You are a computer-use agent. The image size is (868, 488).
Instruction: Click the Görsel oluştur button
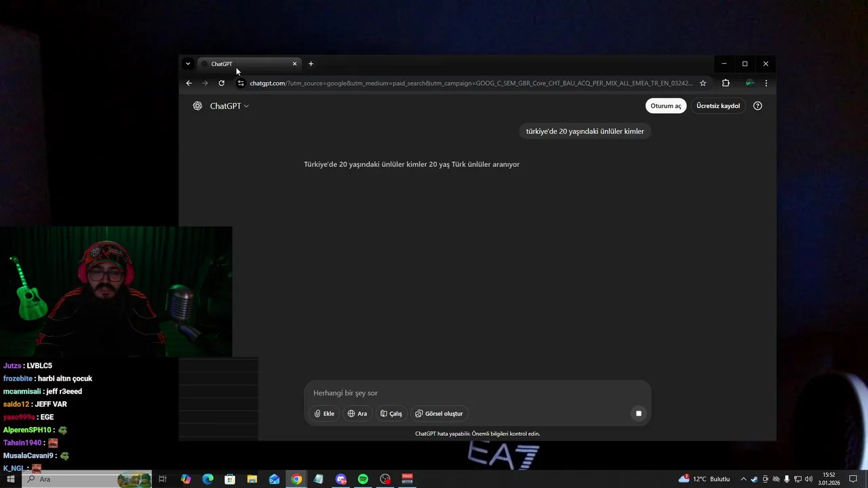[439, 413]
